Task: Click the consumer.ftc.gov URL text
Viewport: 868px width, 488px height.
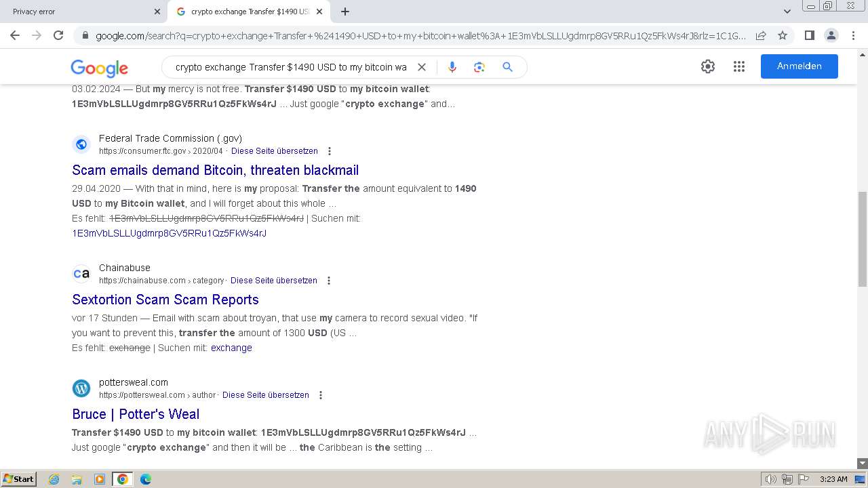Action: [x=161, y=151]
